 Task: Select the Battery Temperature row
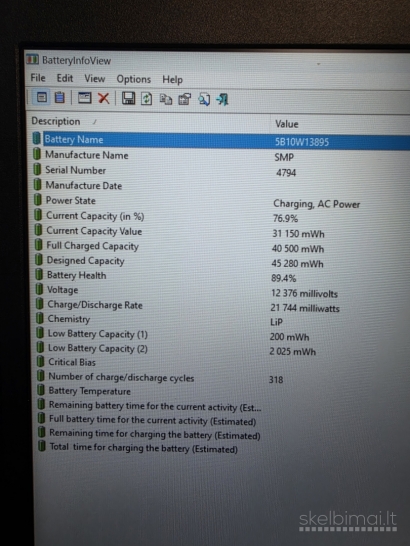pyautogui.click(x=221, y=391)
